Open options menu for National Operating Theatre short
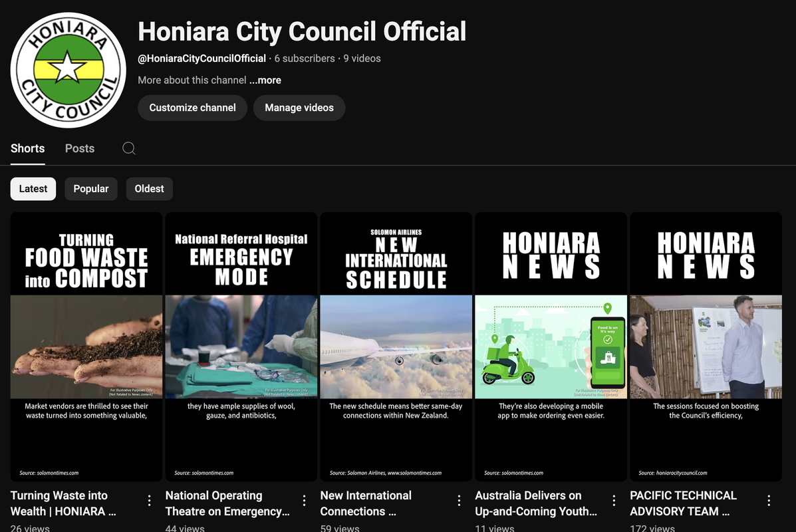 [x=304, y=501]
